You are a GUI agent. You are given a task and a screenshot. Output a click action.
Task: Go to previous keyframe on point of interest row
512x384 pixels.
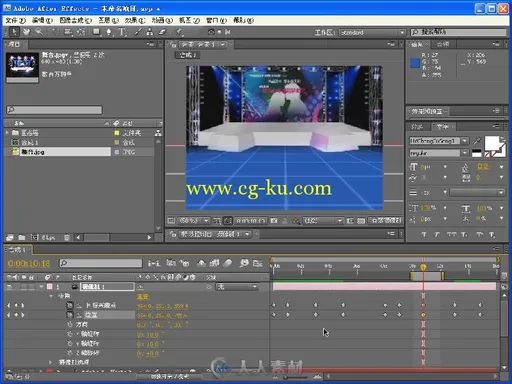(x=8, y=305)
